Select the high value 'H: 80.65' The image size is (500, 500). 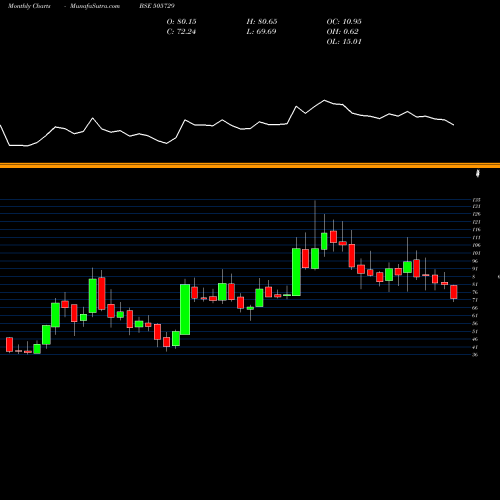(262, 22)
